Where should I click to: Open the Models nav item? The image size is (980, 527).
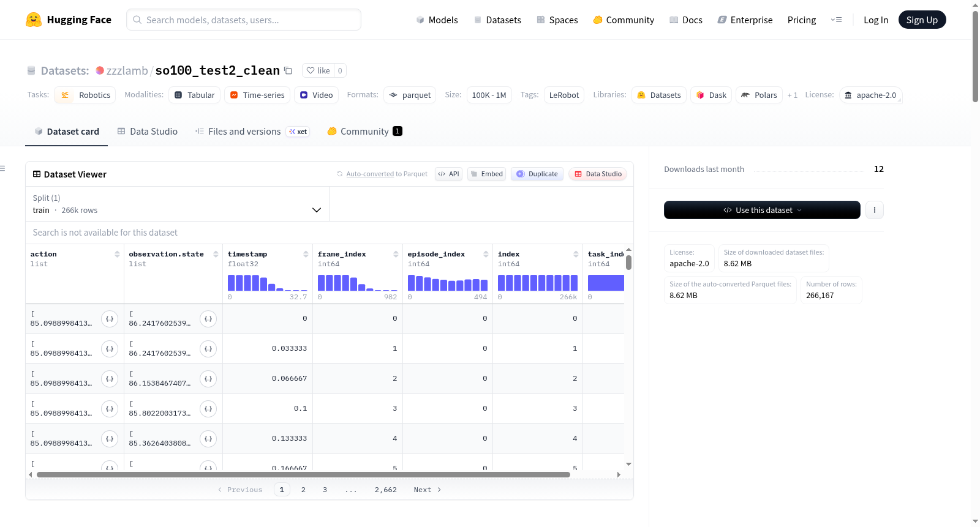pos(437,20)
